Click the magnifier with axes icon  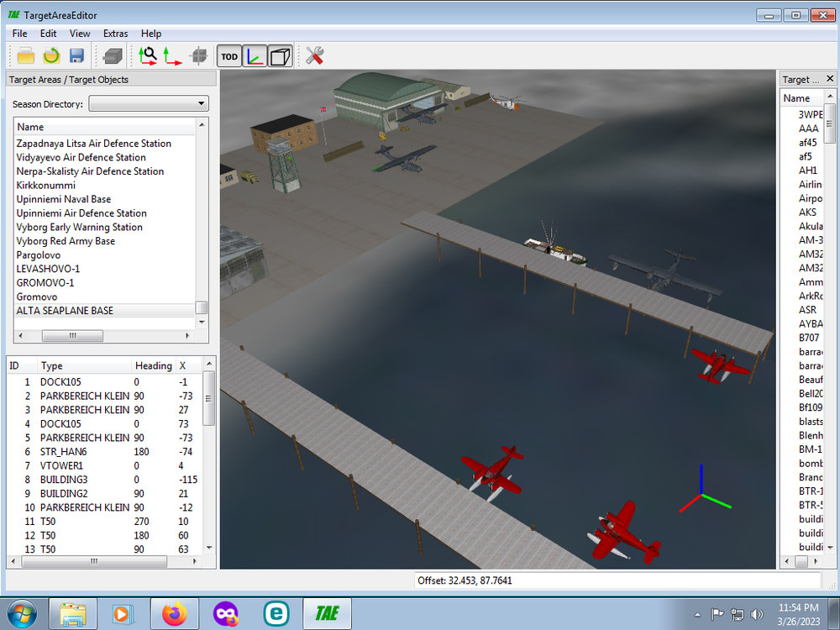coord(147,55)
